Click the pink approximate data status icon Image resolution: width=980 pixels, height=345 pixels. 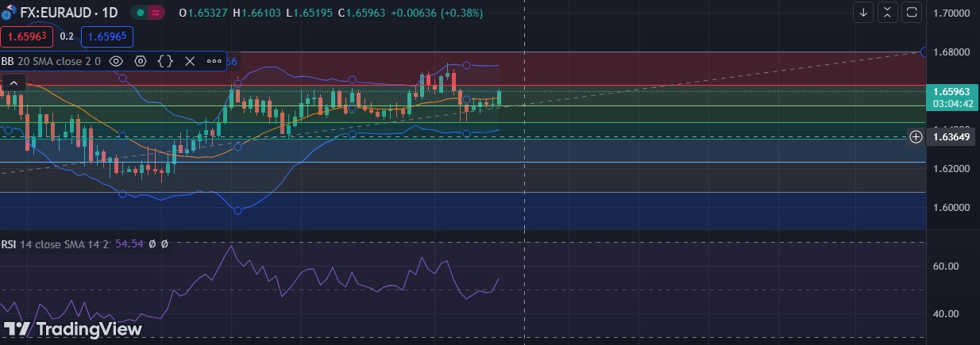click(x=156, y=13)
